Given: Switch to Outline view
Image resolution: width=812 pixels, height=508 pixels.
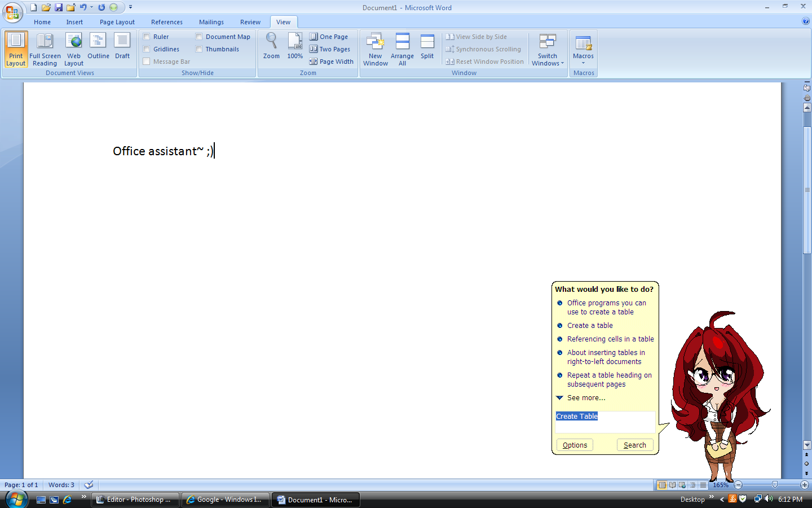Looking at the screenshot, I should (98, 46).
